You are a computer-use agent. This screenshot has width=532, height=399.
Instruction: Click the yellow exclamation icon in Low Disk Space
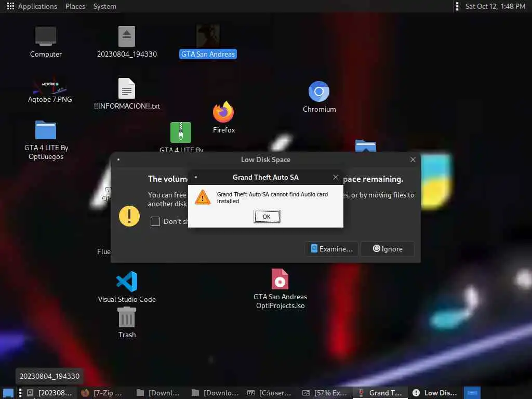click(x=129, y=216)
